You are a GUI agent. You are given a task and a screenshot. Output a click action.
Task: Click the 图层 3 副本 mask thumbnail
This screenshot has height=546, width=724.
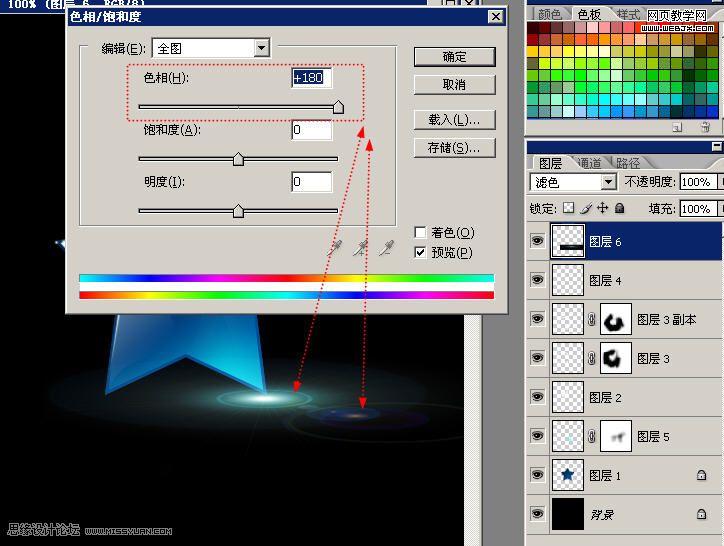pos(615,319)
